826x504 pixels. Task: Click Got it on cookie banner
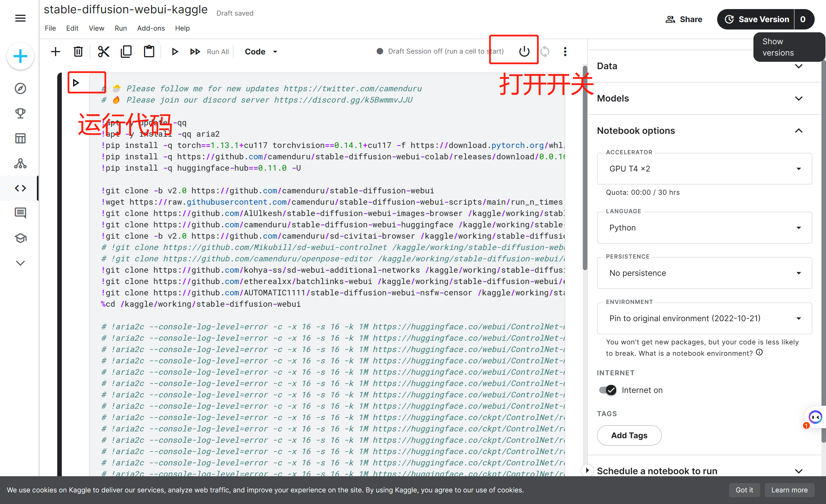pyautogui.click(x=744, y=490)
